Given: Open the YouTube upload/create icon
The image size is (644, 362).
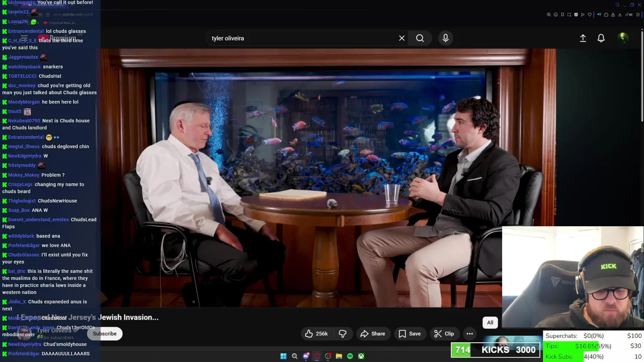Looking at the screenshot, I should point(583,38).
